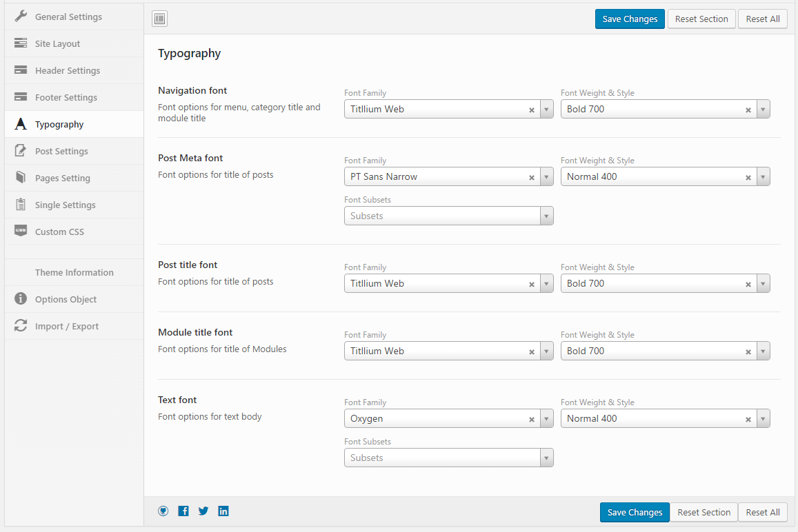The width and height of the screenshot is (798, 532).
Task: Open the LinkedIn icon link in footer
Action: click(x=223, y=511)
